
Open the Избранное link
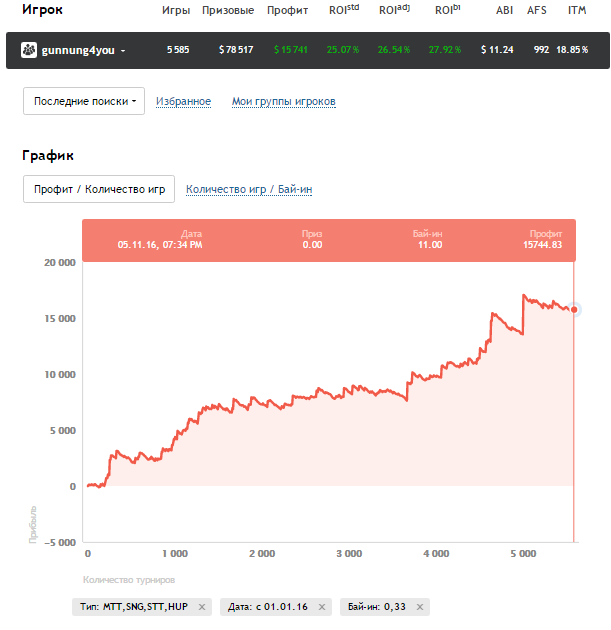click(183, 102)
